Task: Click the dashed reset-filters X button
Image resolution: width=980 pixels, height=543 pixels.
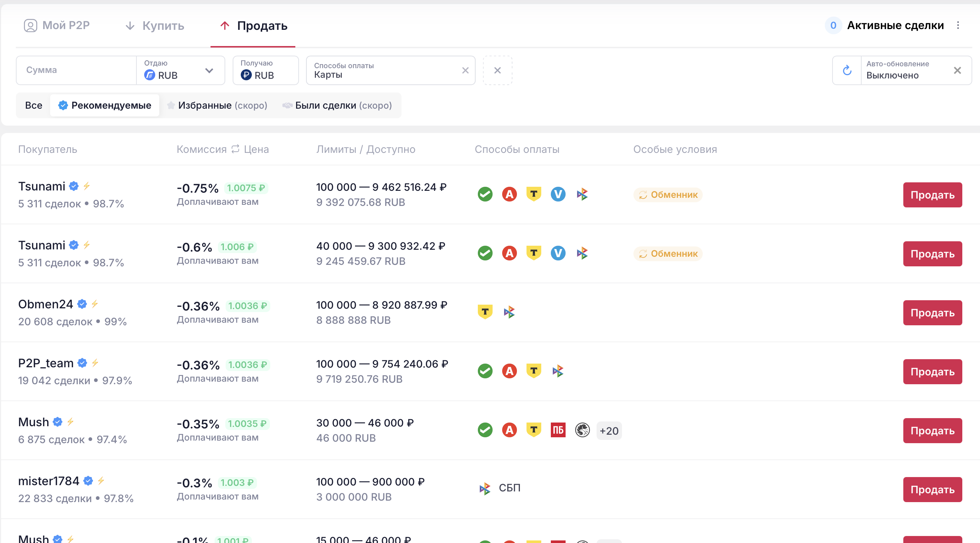Action: click(497, 70)
